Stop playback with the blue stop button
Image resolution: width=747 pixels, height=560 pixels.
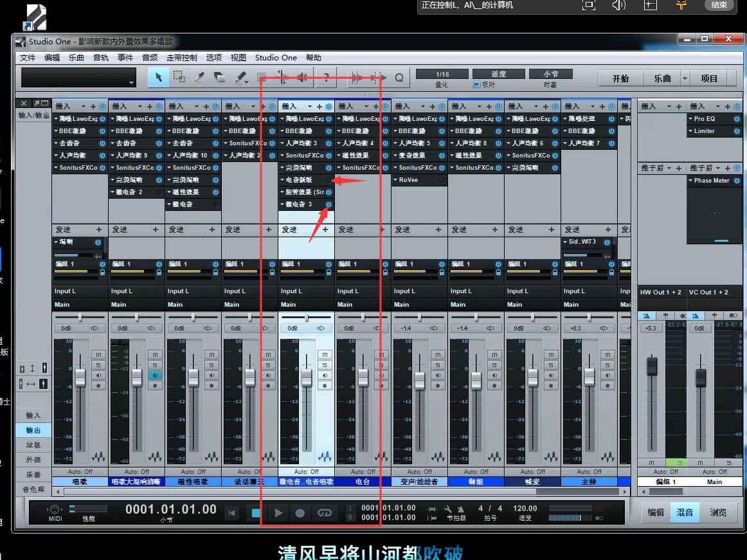(256, 513)
